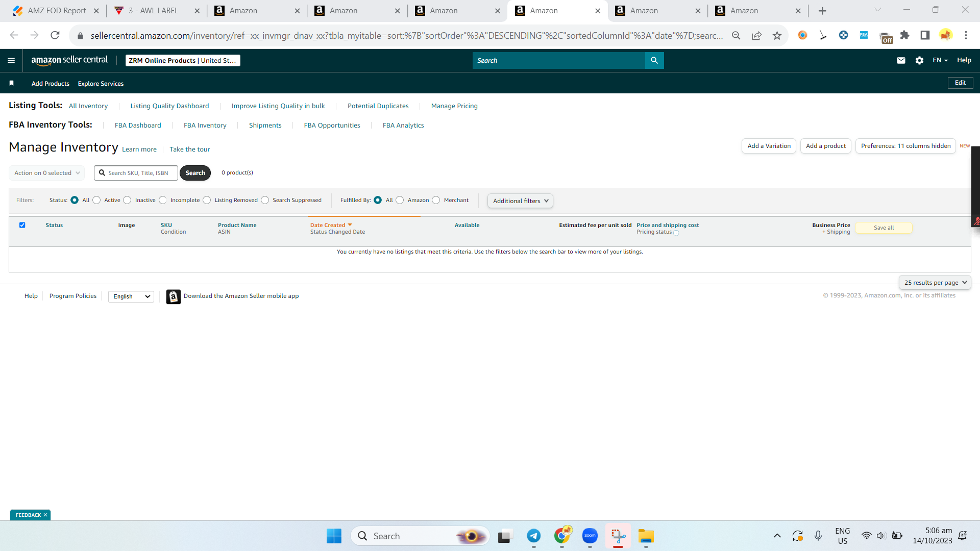The image size is (980, 551).
Task: Open the Action on 0 selected dropdown
Action: [x=47, y=173]
